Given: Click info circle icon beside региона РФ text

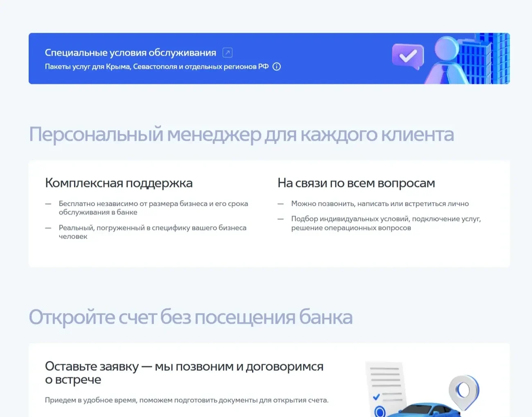Looking at the screenshot, I should coord(277,67).
